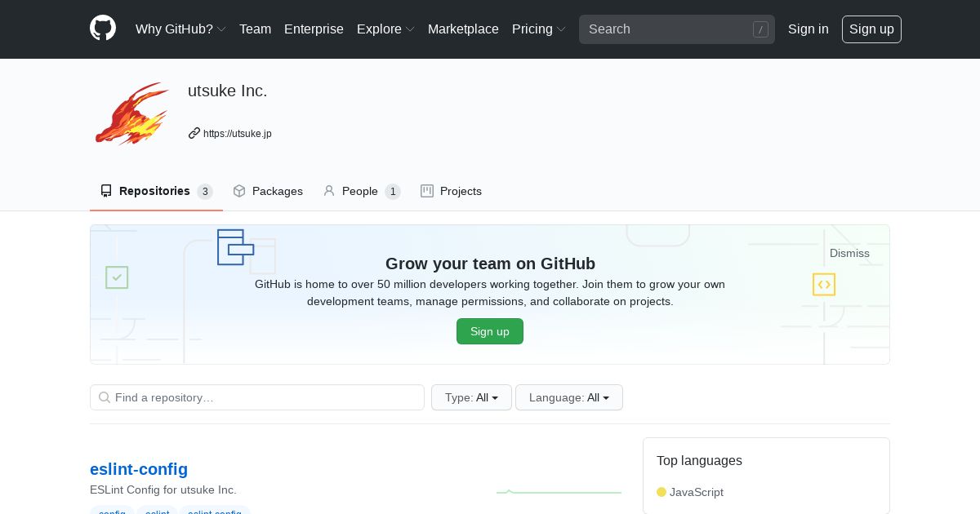Switch to the Packages tab
This screenshot has width=980, height=514.
[268, 191]
